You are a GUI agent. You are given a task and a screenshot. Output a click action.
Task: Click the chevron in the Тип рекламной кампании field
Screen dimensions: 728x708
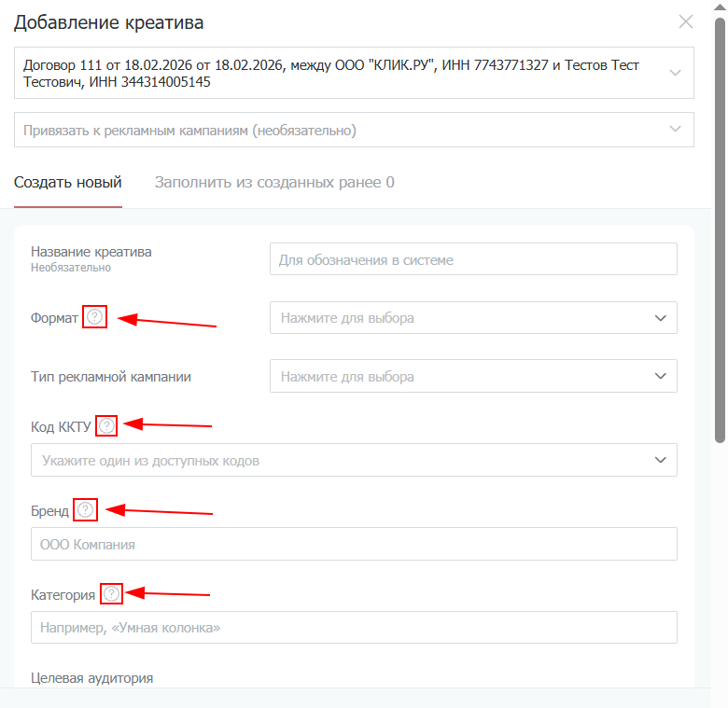click(x=660, y=376)
